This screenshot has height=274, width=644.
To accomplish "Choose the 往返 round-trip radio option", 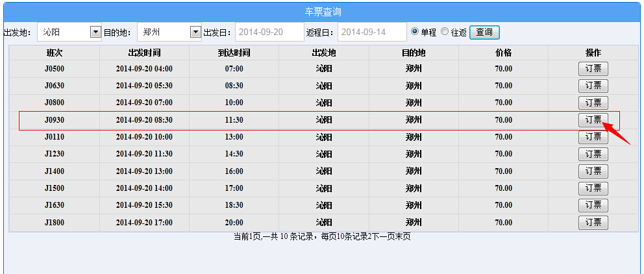I will [445, 31].
